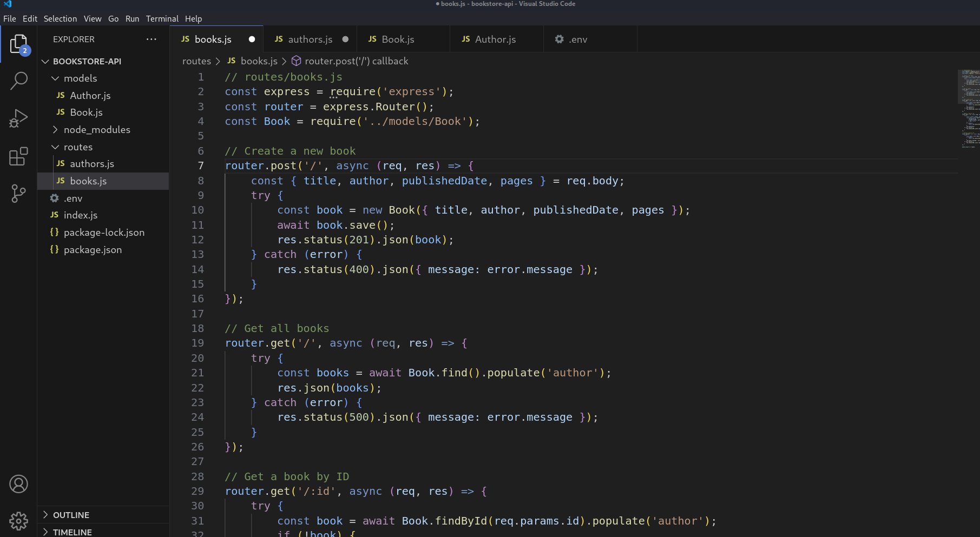
Task: Open the Help menu
Action: pos(193,19)
